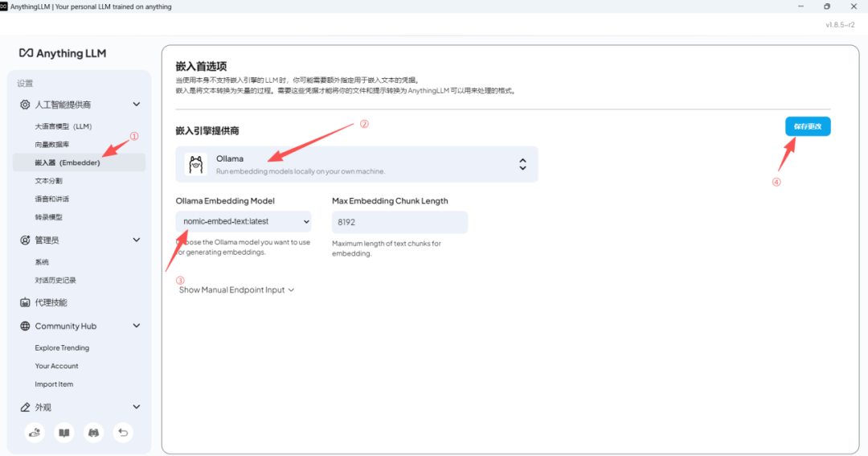Open Import Item page
This screenshot has height=456, width=868.
click(54, 384)
